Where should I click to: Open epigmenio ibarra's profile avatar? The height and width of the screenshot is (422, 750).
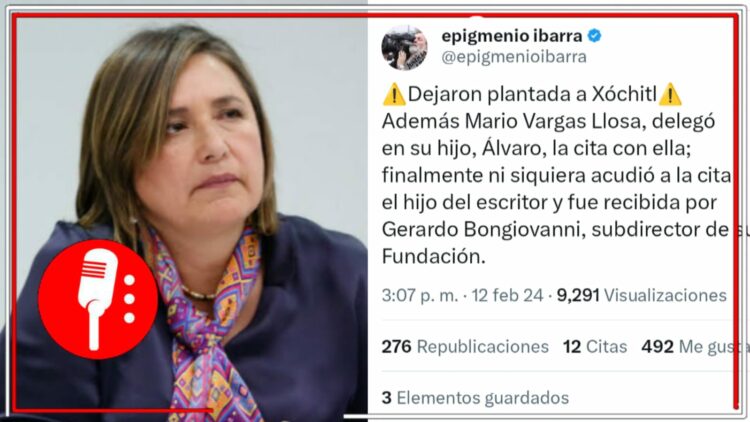coord(404,47)
